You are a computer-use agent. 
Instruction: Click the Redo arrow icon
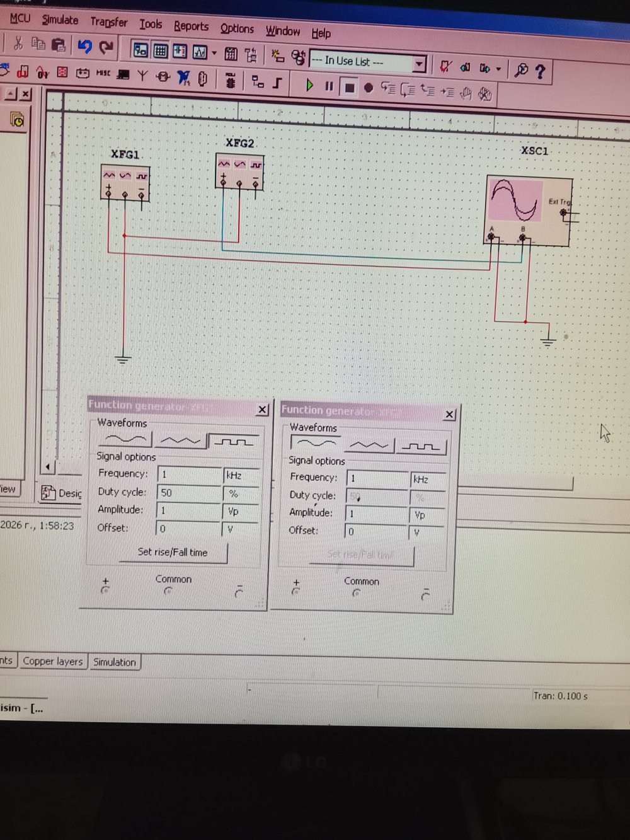pyautogui.click(x=106, y=47)
